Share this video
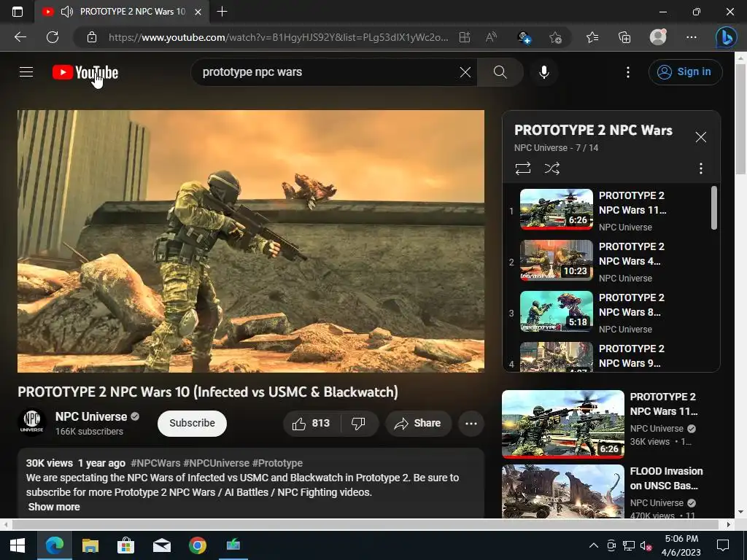Viewport: 747px width, 560px height. pyautogui.click(x=418, y=424)
